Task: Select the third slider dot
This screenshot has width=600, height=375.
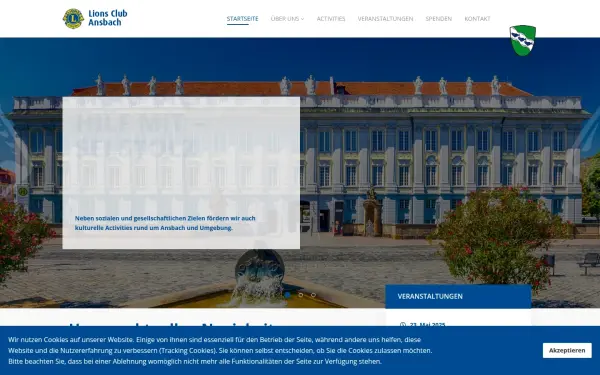Action: pyautogui.click(x=313, y=295)
